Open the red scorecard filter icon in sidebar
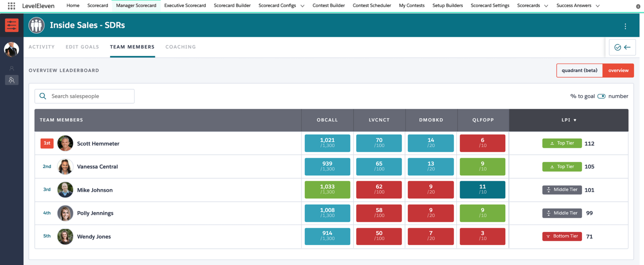Viewport: 644px width, 265px height. (11, 25)
